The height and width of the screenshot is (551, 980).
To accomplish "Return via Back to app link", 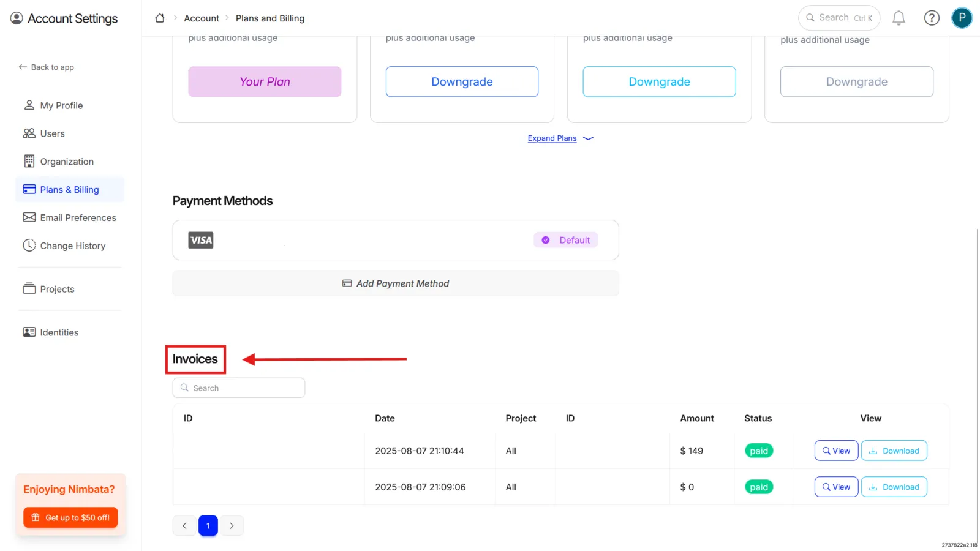I will (46, 67).
